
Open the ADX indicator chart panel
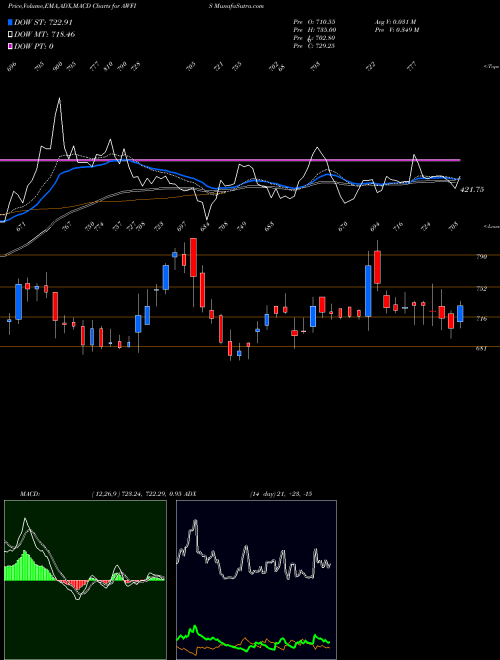[x=256, y=580]
